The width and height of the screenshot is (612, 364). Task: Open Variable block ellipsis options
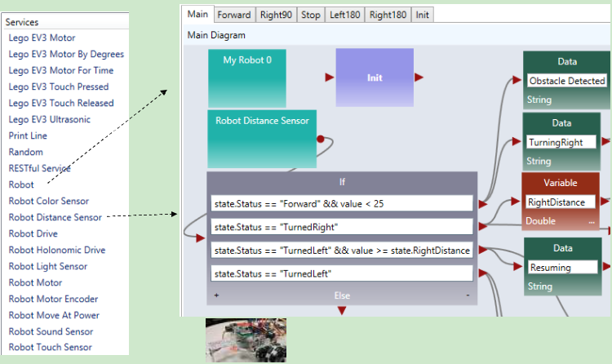click(592, 221)
